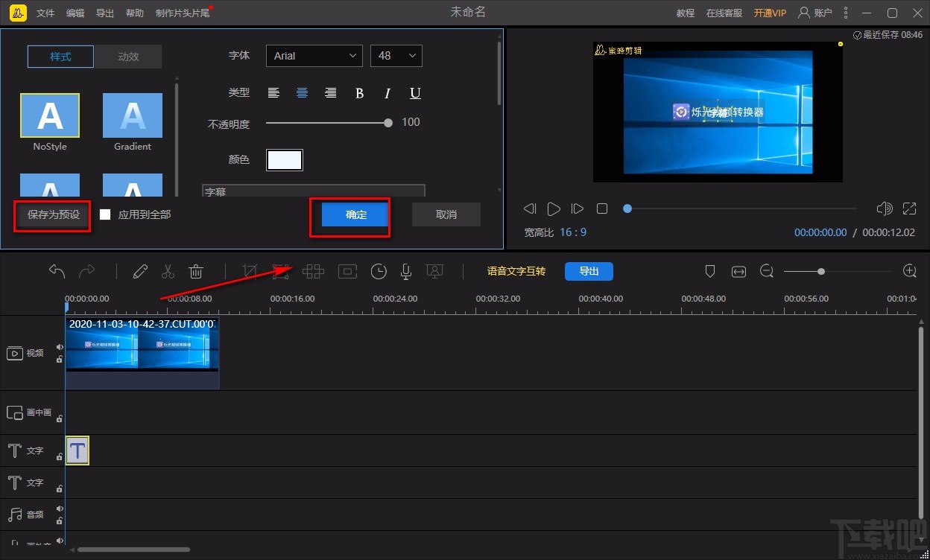Click the scissors split tool
Screen dimensions: 930x560
pyautogui.click(x=168, y=271)
